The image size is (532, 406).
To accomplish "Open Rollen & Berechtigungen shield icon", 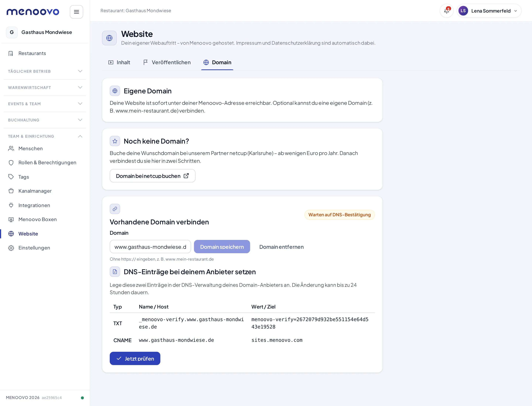I will coord(11,163).
